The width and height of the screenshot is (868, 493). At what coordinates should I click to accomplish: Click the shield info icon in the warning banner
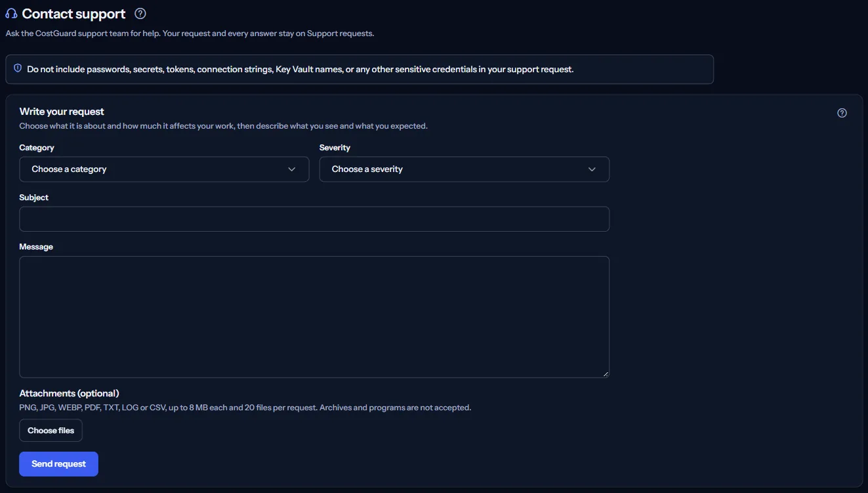pyautogui.click(x=18, y=68)
